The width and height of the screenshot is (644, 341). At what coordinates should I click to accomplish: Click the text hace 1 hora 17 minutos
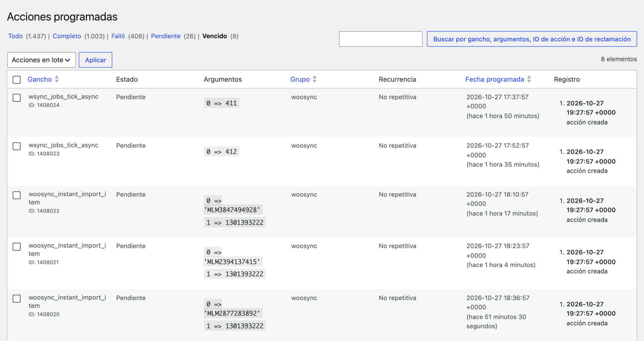pos(502,213)
